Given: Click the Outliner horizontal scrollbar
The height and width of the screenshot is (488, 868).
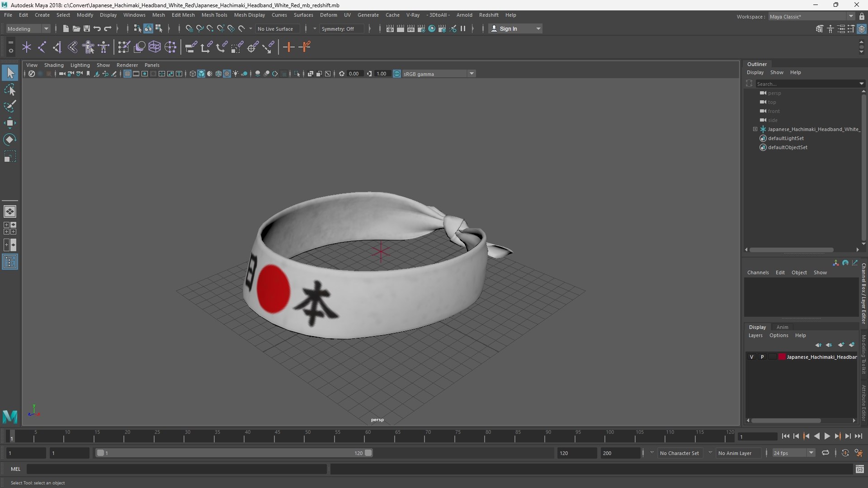Looking at the screenshot, I should pos(791,249).
